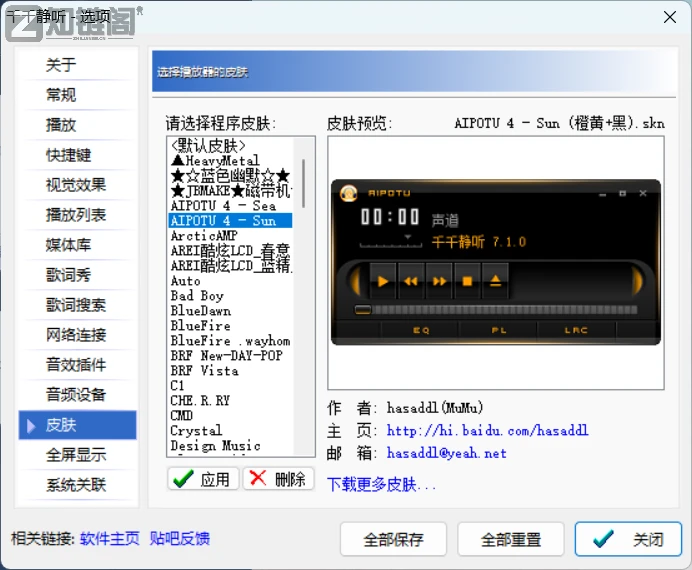Open the 播放列表 settings page

pyautogui.click(x=78, y=215)
